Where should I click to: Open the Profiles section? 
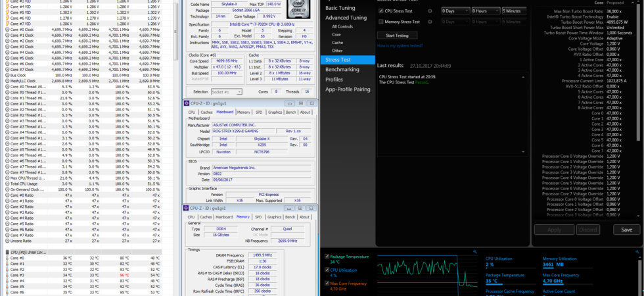pyautogui.click(x=334, y=80)
